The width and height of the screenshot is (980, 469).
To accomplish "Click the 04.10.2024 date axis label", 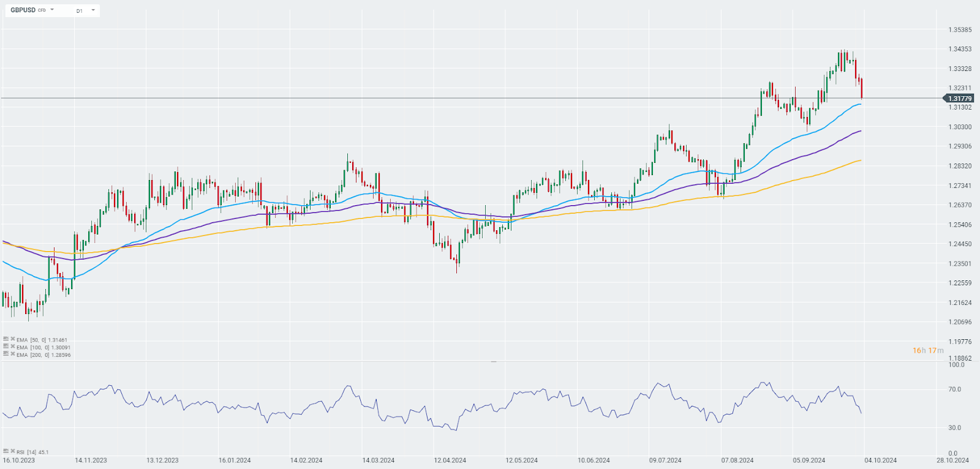I will 881,460.
